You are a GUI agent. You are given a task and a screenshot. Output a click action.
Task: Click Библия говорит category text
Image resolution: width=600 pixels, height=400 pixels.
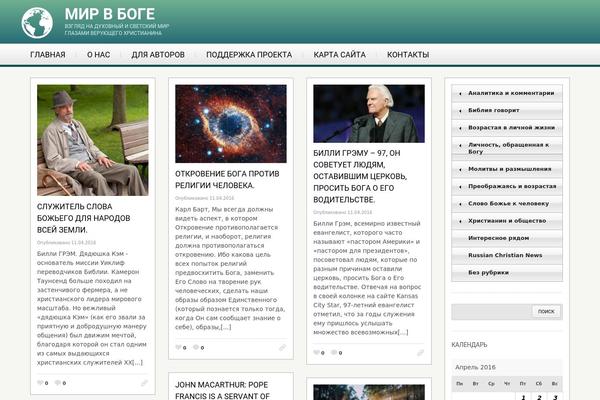(494, 110)
